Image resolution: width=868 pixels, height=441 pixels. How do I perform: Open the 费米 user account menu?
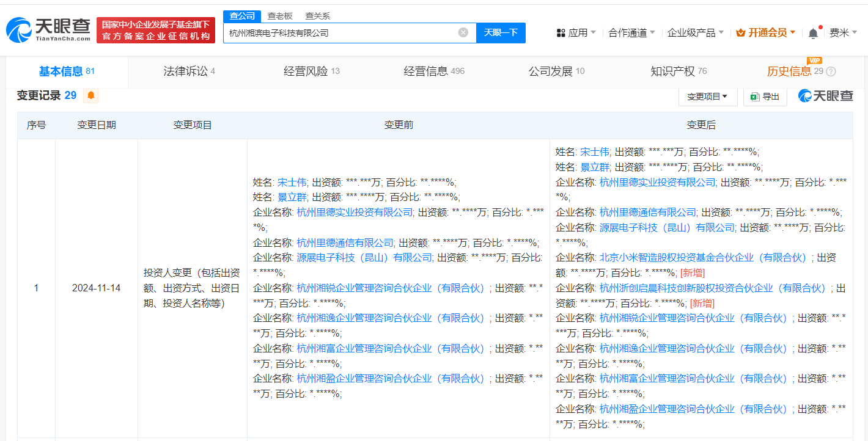843,33
